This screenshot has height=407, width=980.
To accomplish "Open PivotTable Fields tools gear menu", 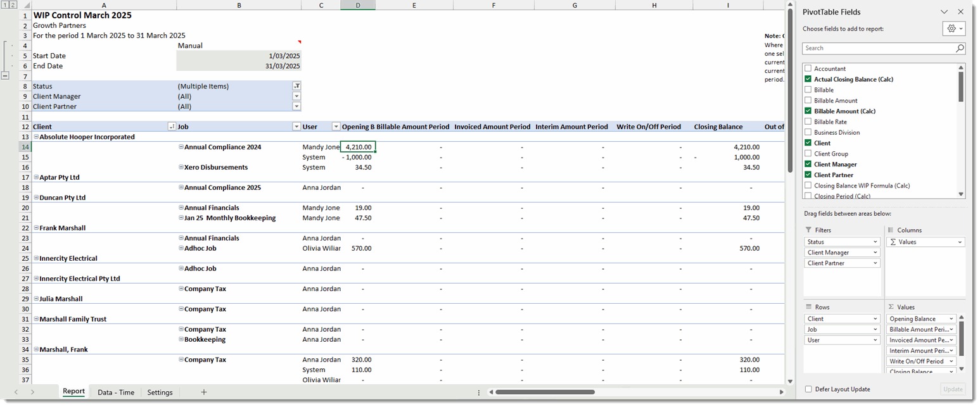I will tap(953, 28).
